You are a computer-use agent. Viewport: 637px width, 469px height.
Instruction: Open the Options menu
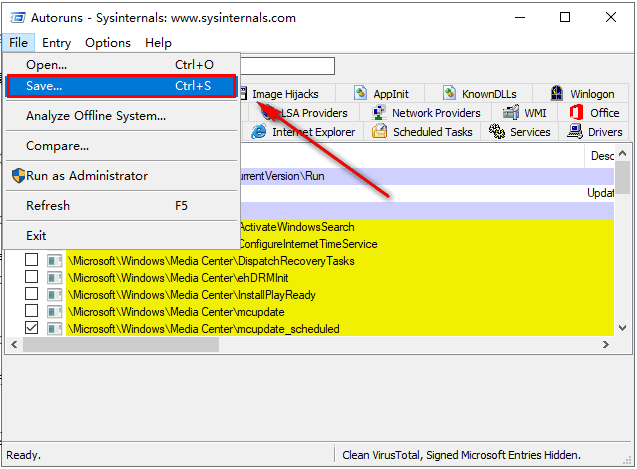108,43
